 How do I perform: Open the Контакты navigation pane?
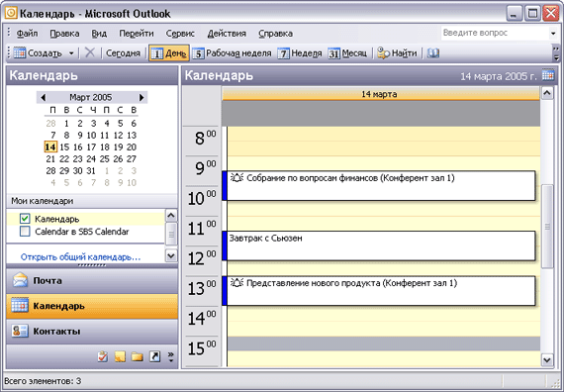click(92, 332)
